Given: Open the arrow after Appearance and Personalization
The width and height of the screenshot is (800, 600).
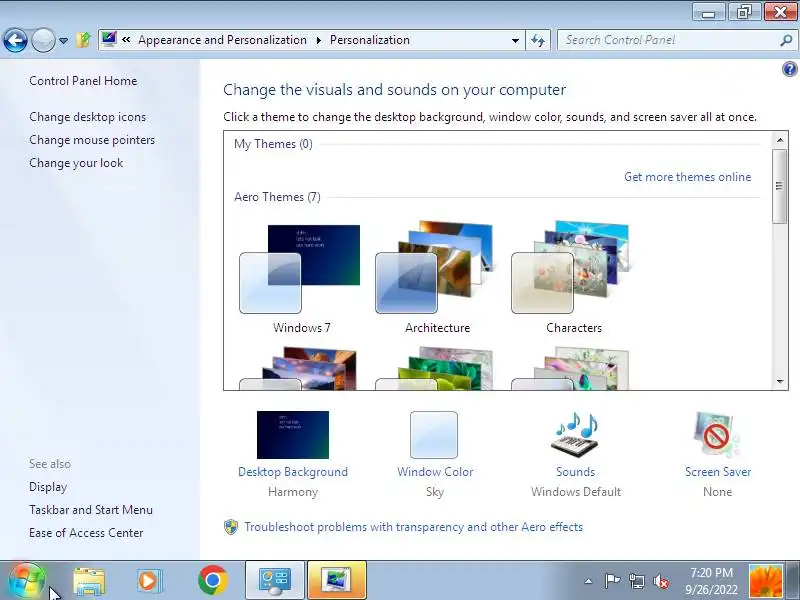Looking at the screenshot, I should coord(319,40).
